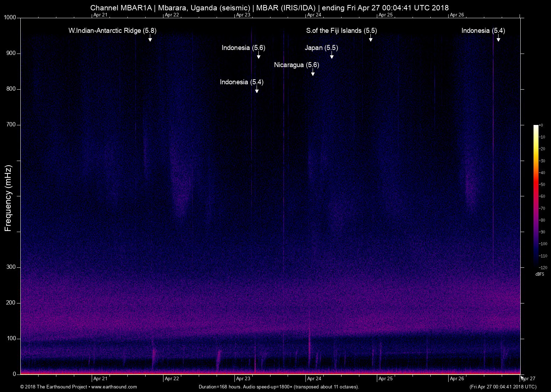Click the Channel MBAR1A chart title
551x392 pixels.
click(269, 7)
